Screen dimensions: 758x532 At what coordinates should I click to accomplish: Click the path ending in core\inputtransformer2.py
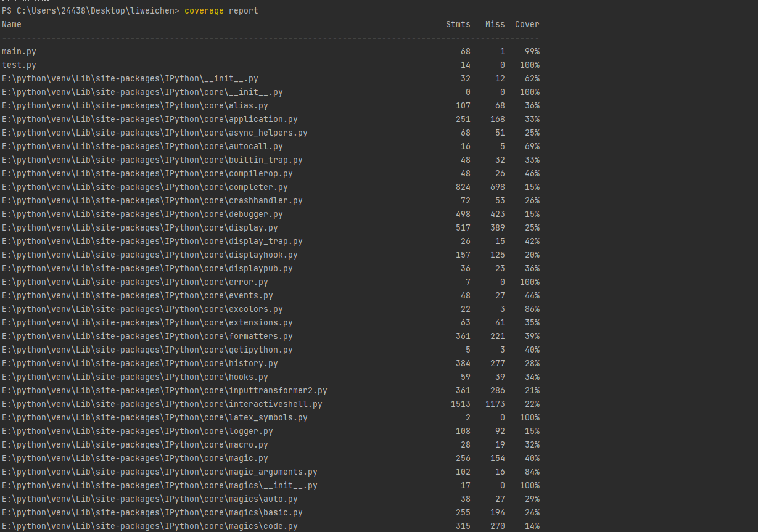click(165, 391)
